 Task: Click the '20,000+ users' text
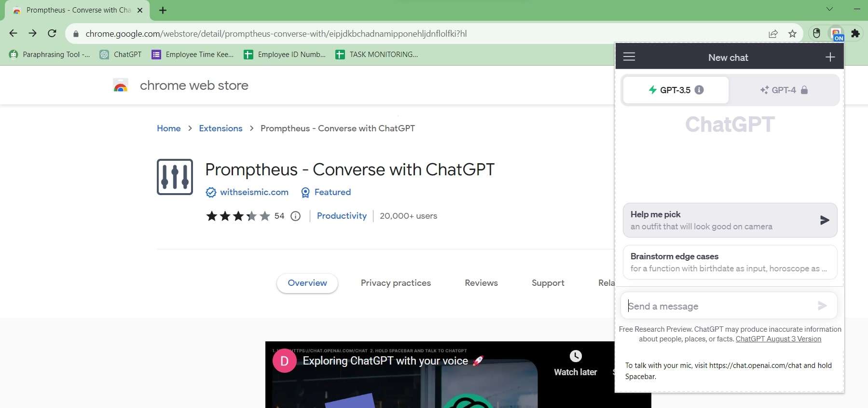[x=408, y=216]
